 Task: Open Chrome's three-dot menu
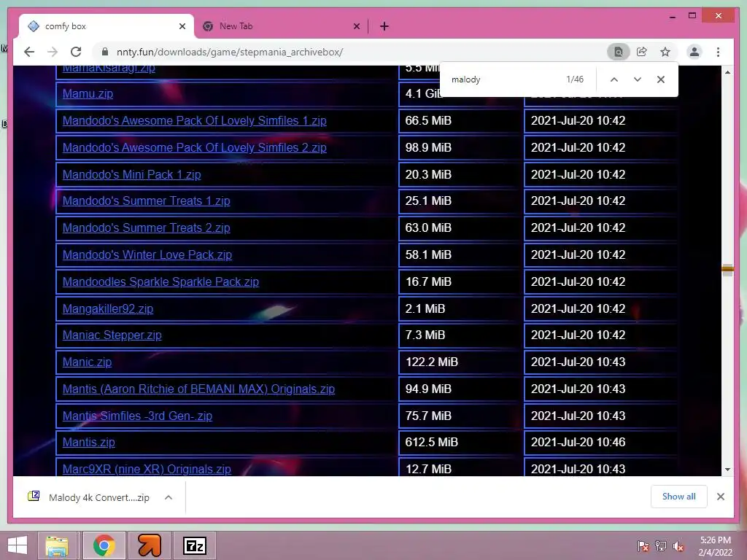point(718,52)
